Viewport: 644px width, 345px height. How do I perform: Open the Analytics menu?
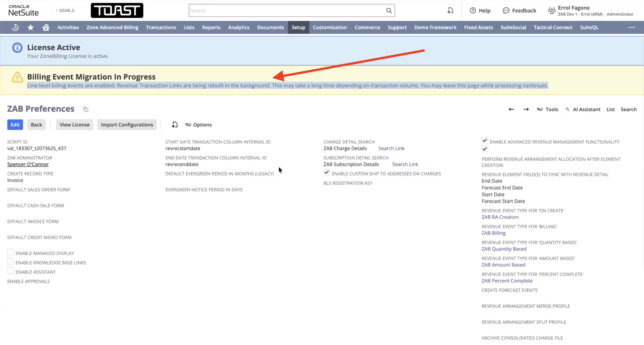(x=239, y=28)
